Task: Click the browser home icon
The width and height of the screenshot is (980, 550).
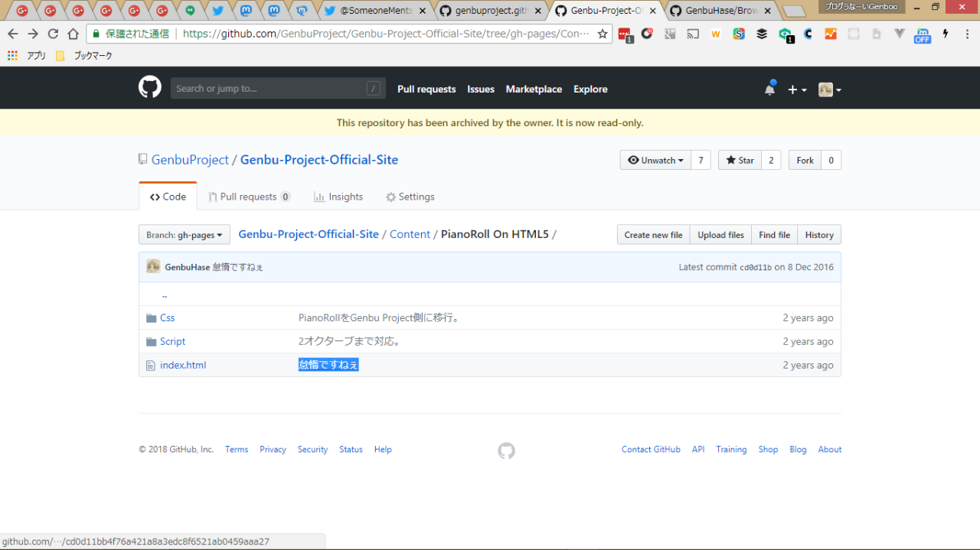Action: tap(73, 34)
